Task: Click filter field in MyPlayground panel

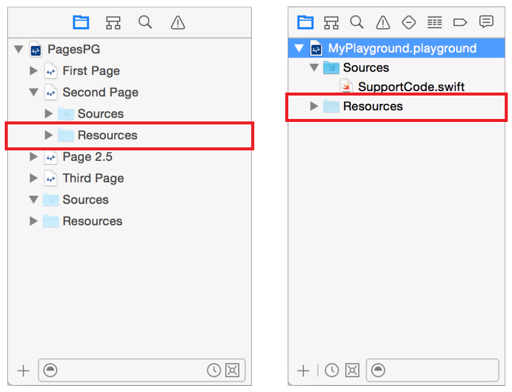Action: 432,370
